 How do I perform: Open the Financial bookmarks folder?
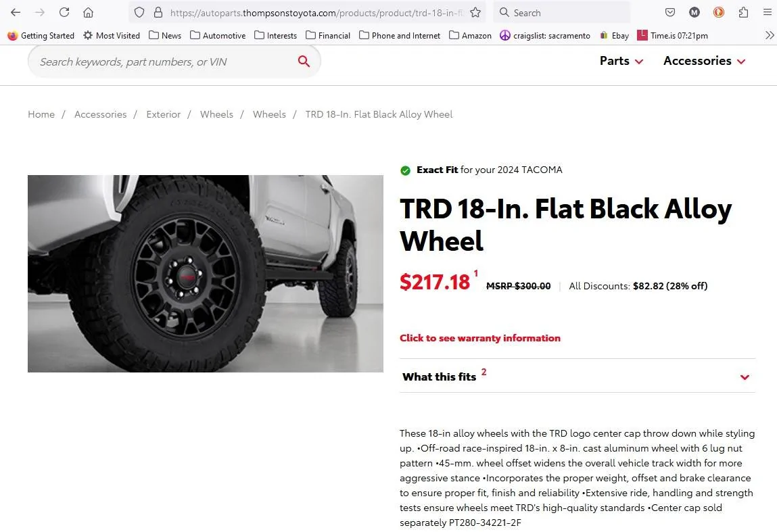(328, 35)
